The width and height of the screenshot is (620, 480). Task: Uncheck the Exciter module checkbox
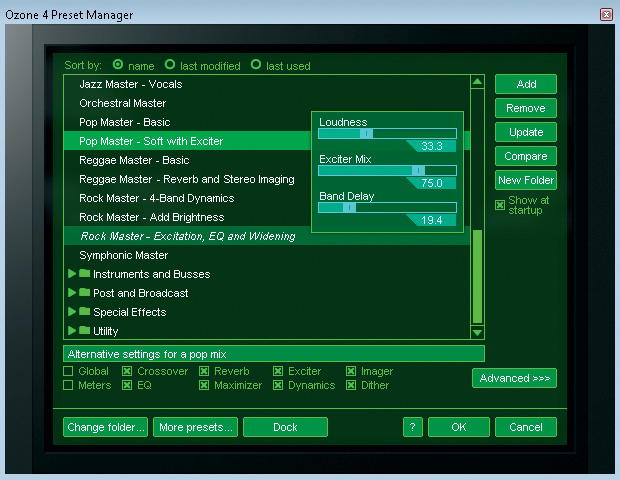coord(278,371)
